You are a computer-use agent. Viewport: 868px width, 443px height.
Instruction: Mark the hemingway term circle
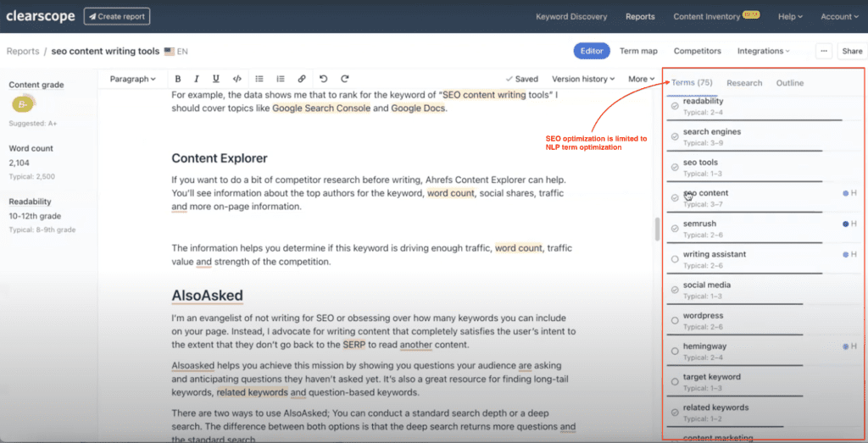(x=674, y=351)
